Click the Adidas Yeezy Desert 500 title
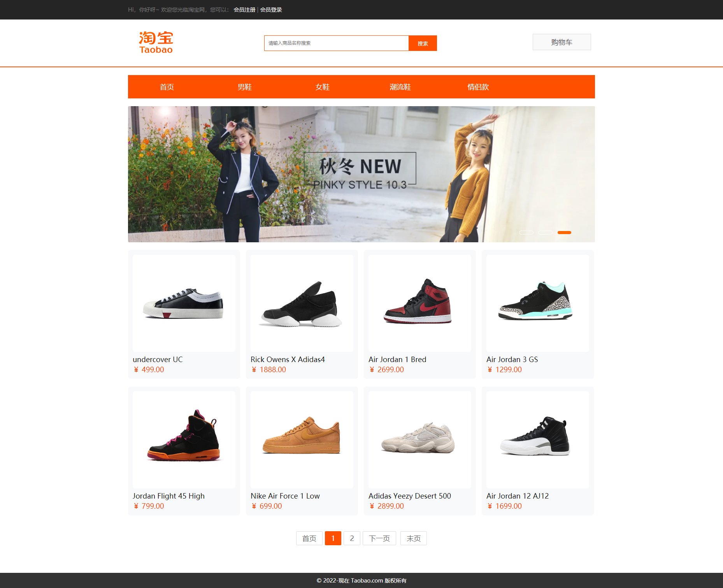 [x=410, y=496]
